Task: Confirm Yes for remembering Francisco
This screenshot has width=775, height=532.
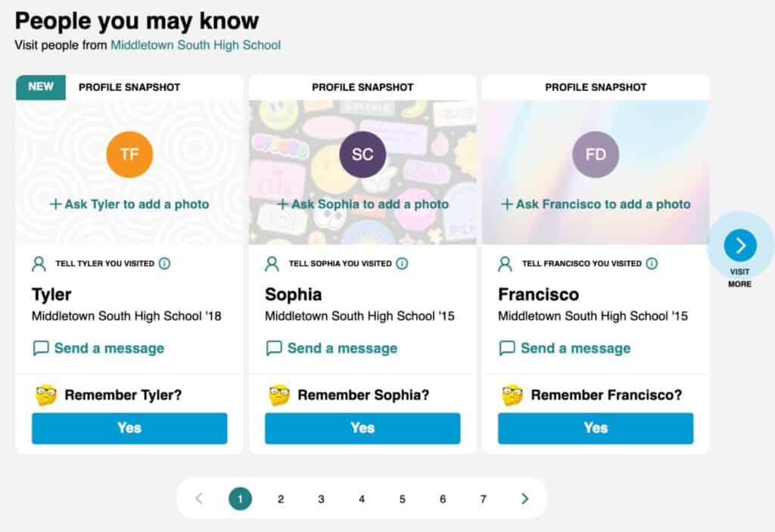Action: click(596, 428)
